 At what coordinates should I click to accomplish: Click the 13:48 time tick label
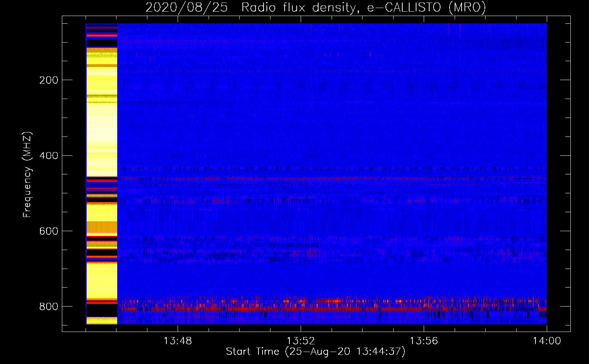point(178,341)
